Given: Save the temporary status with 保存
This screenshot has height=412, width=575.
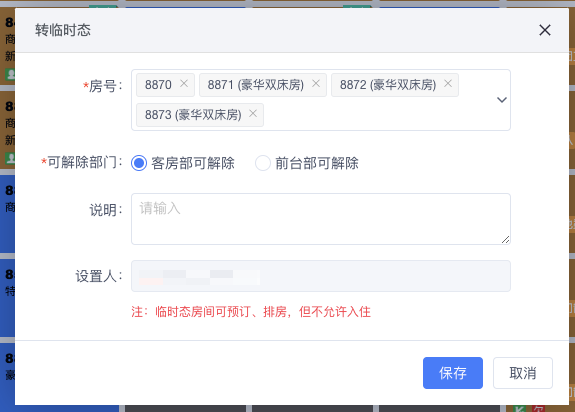Looking at the screenshot, I should (x=453, y=373).
